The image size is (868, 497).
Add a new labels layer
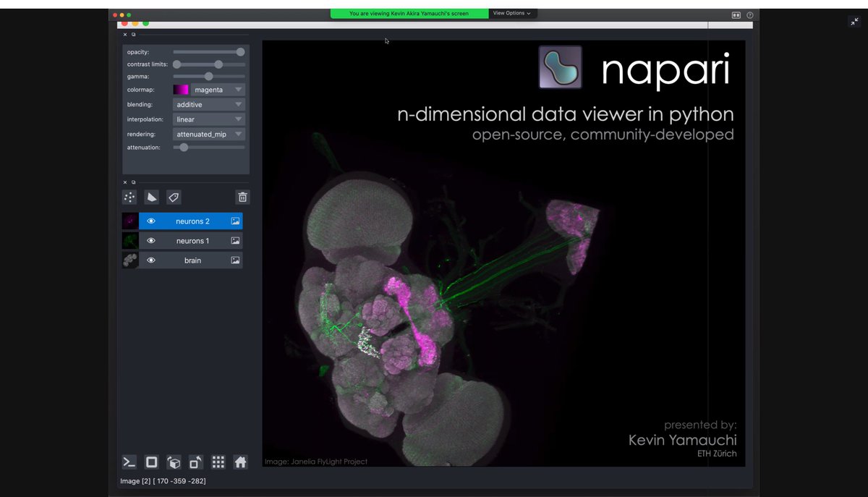click(174, 197)
